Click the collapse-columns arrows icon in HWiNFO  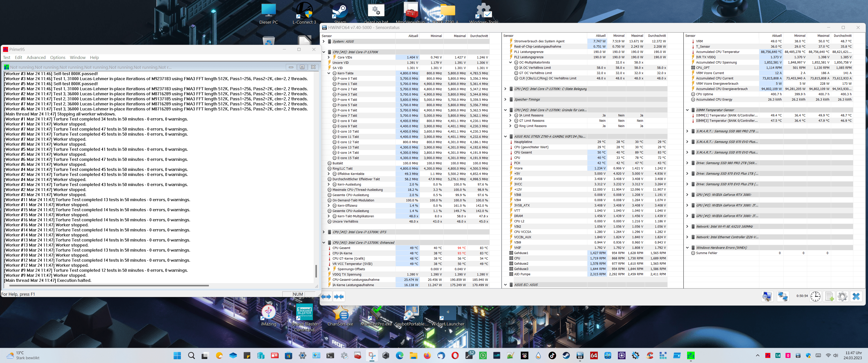[x=339, y=297]
